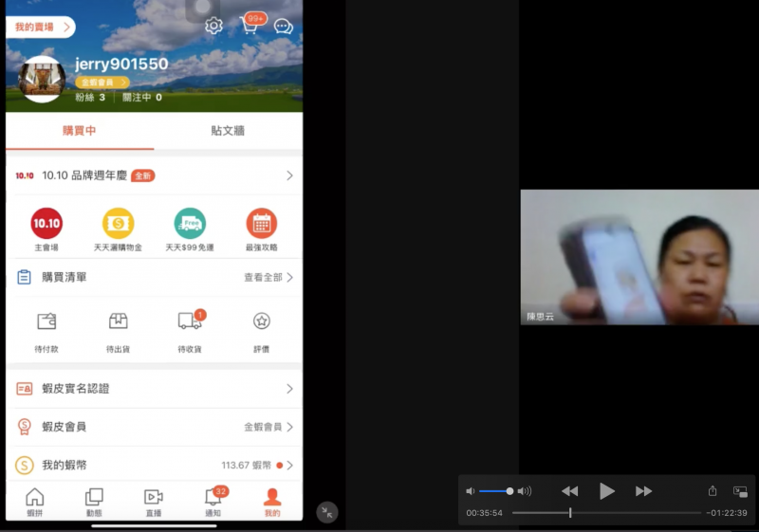Open the 通知 notifications tab
The width and height of the screenshot is (759, 532).
[x=213, y=502]
